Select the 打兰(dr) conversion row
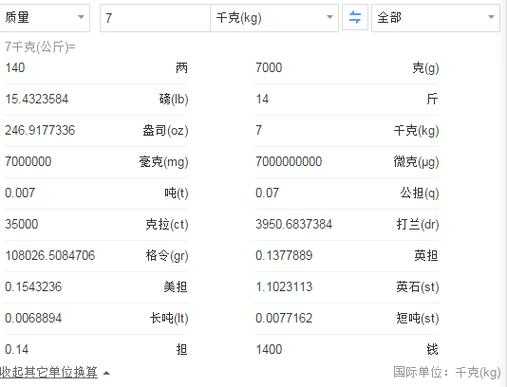Viewport: 507px width, 387px height. 347,224
